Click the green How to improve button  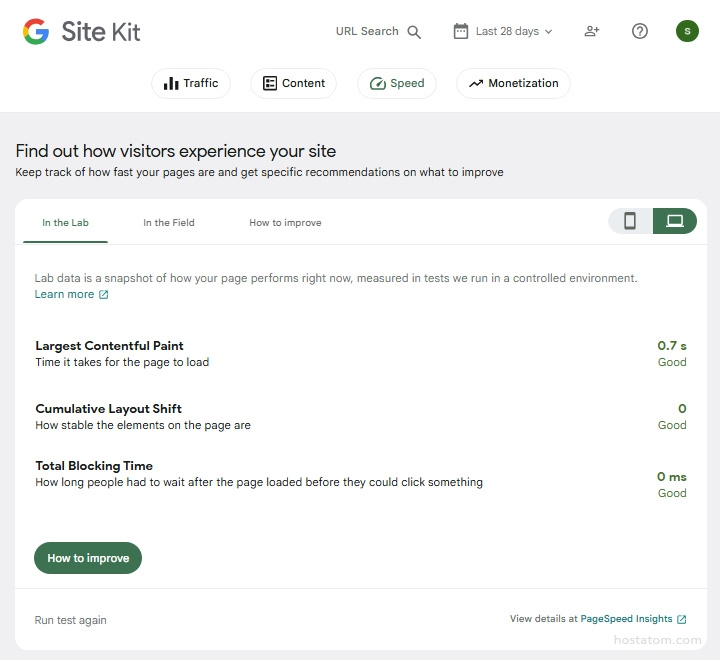click(88, 558)
